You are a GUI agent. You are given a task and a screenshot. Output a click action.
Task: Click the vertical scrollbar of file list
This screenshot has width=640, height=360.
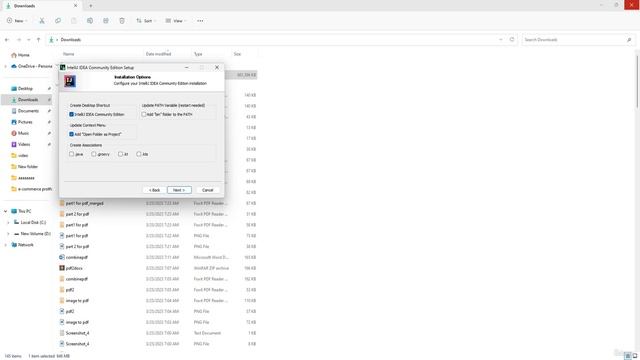point(637,82)
